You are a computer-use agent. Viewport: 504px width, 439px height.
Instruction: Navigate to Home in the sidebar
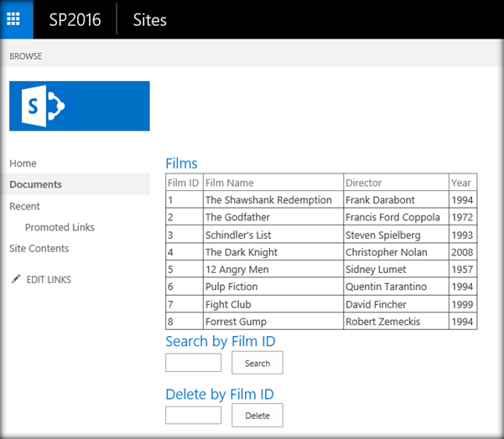(23, 163)
